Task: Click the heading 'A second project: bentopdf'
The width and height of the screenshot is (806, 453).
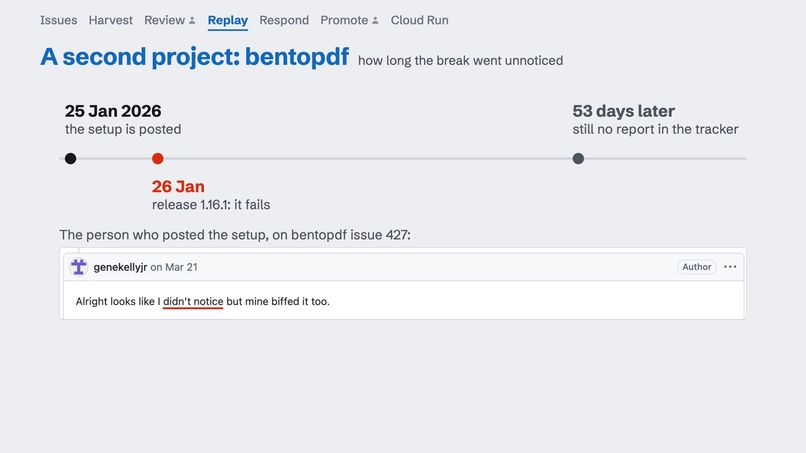Action: [194, 57]
